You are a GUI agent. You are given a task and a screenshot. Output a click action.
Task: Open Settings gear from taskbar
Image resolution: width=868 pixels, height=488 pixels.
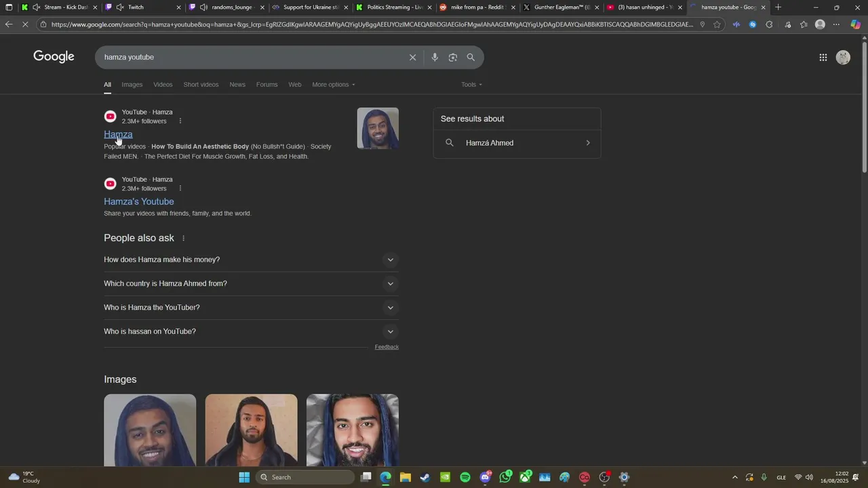click(625, 477)
